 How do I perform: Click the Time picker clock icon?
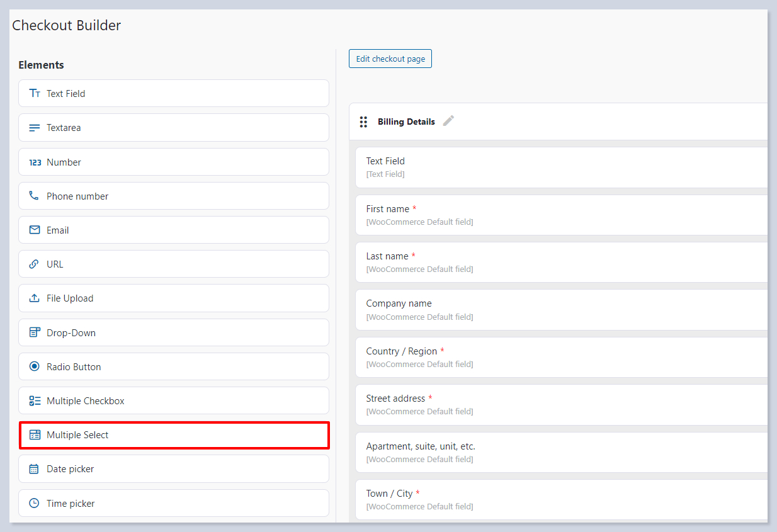point(34,503)
